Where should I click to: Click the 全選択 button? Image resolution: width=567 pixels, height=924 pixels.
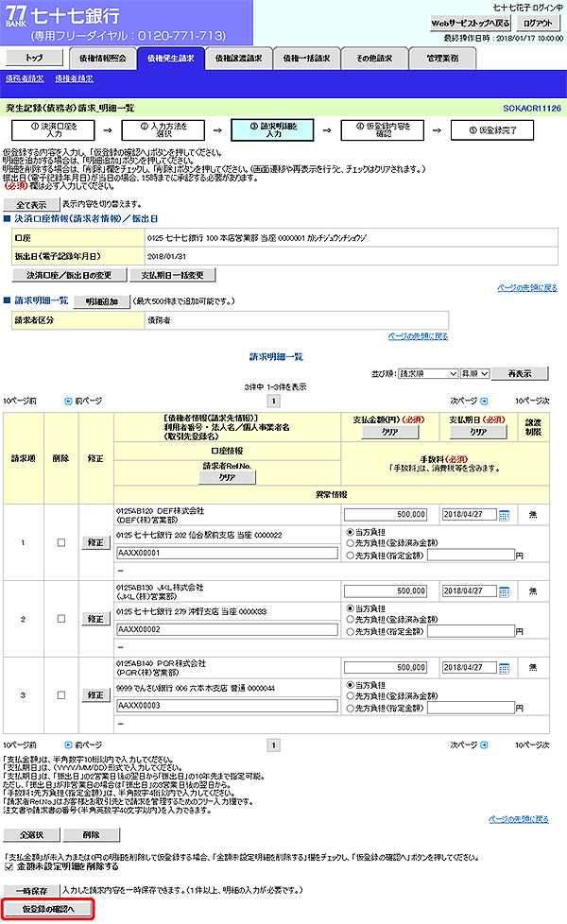tap(32, 835)
